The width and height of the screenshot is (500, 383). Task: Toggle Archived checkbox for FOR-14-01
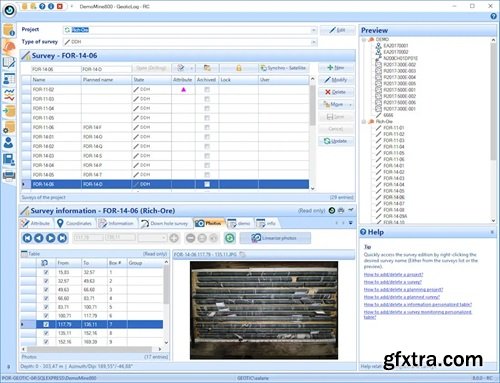pyautogui.click(x=207, y=137)
